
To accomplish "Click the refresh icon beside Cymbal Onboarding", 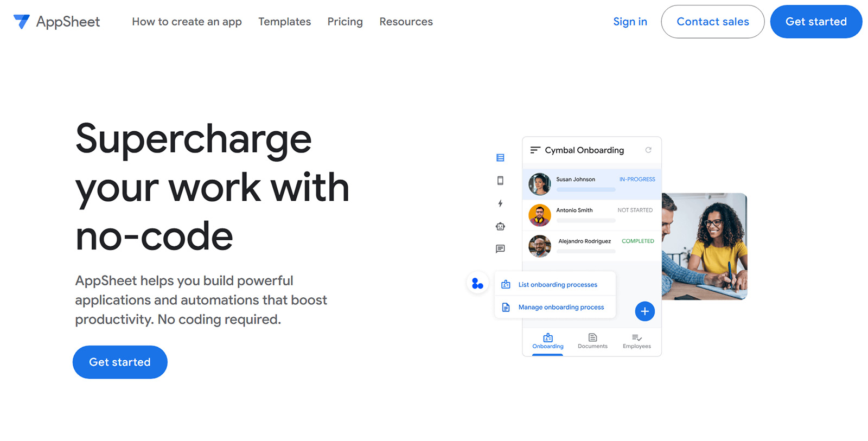I will [648, 150].
